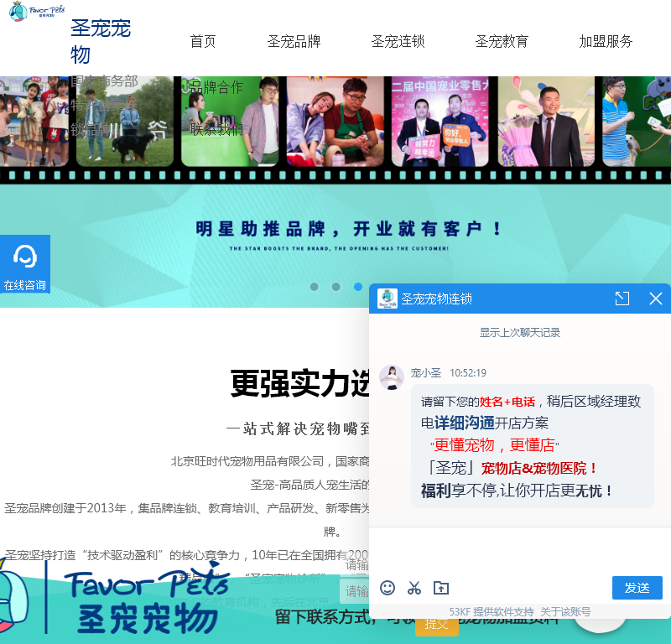Click 显示上次聊天记录 link in chat
This screenshot has width=671, height=644.
click(520, 333)
